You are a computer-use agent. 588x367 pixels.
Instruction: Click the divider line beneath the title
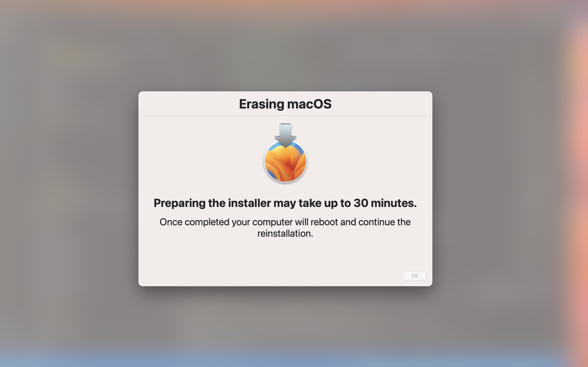[x=285, y=115]
